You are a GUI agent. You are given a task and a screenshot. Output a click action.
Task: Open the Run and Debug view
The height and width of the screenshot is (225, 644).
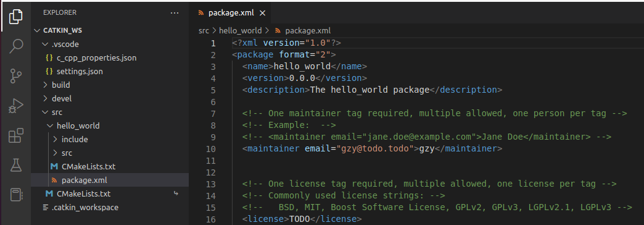coord(15,106)
